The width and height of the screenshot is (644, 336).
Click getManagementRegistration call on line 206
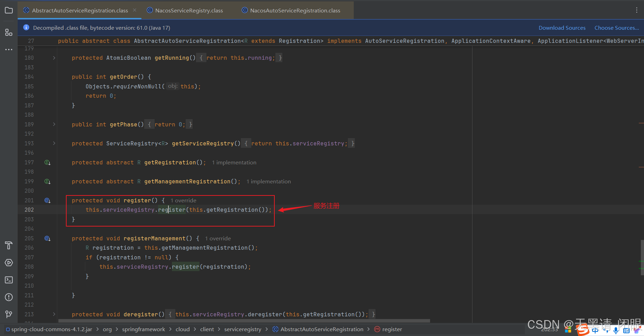pyautogui.click(x=204, y=248)
